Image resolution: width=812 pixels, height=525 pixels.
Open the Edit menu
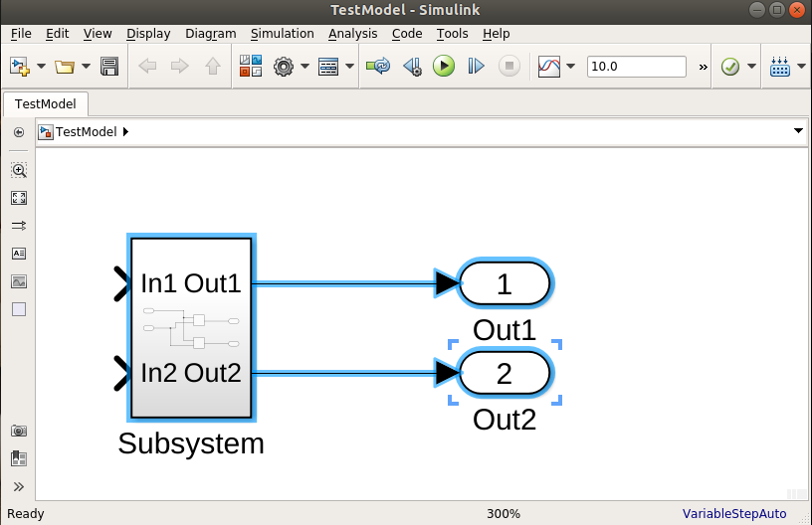[57, 34]
